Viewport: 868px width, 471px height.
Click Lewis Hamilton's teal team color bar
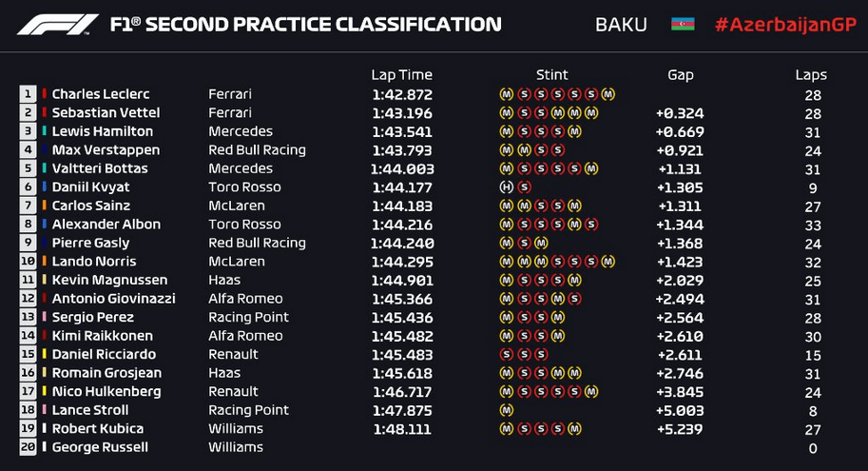[x=45, y=130]
